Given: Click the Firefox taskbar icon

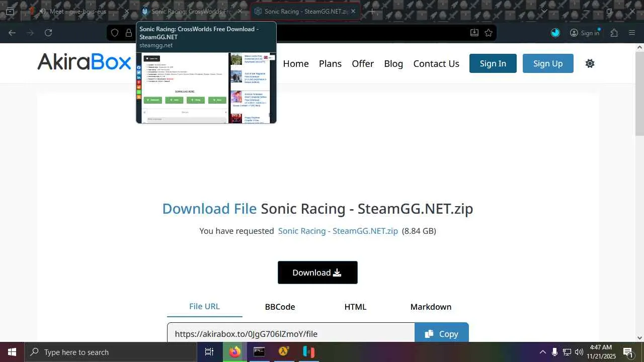Looking at the screenshot, I should click(235, 352).
